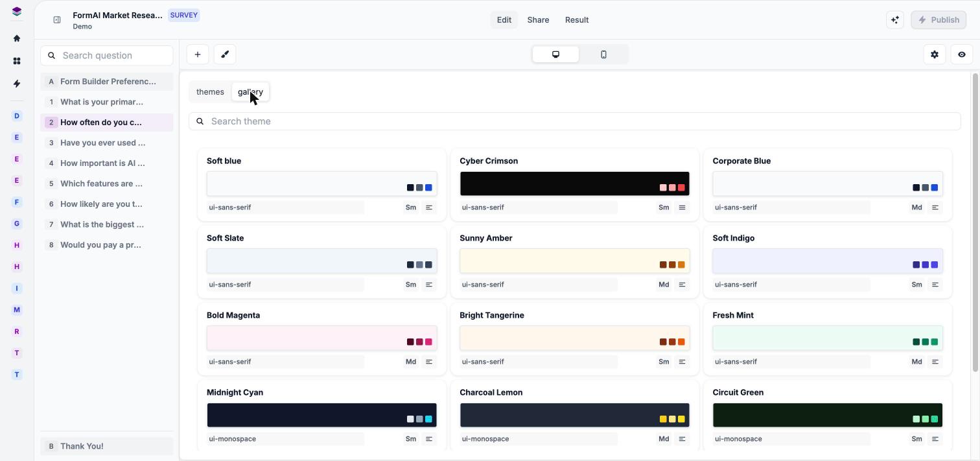Select question 1 What is your primar...
Viewport: 980px width, 461px height.
(107, 102)
